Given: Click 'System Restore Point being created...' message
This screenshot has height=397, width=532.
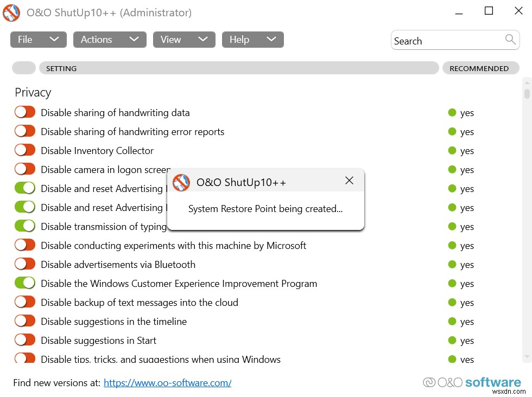Looking at the screenshot, I should (x=265, y=208).
